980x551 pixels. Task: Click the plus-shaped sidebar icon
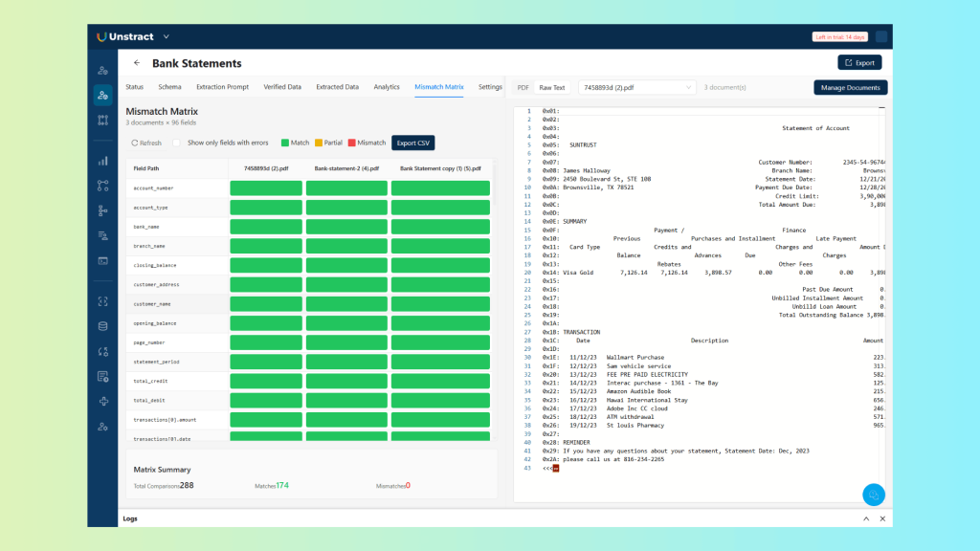click(102, 401)
